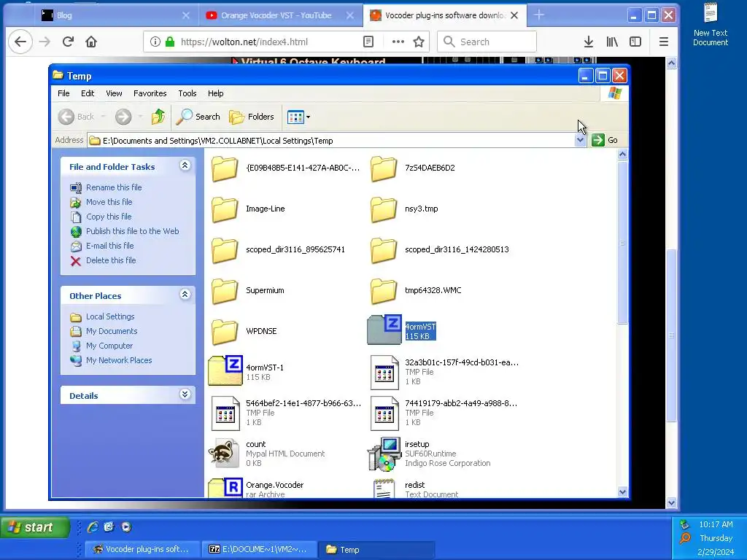The width and height of the screenshot is (747, 560).
Task: Open the browser hamburger menu
Action: tap(664, 42)
